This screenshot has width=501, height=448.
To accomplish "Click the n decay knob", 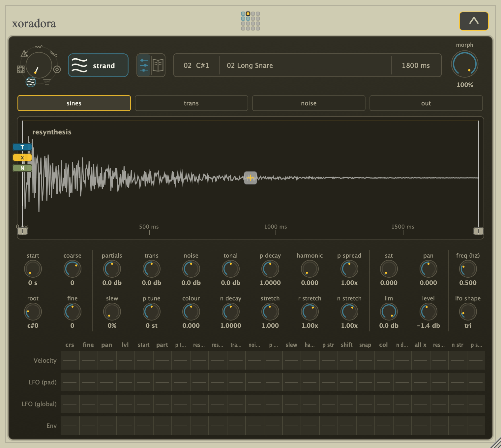I will tap(231, 312).
